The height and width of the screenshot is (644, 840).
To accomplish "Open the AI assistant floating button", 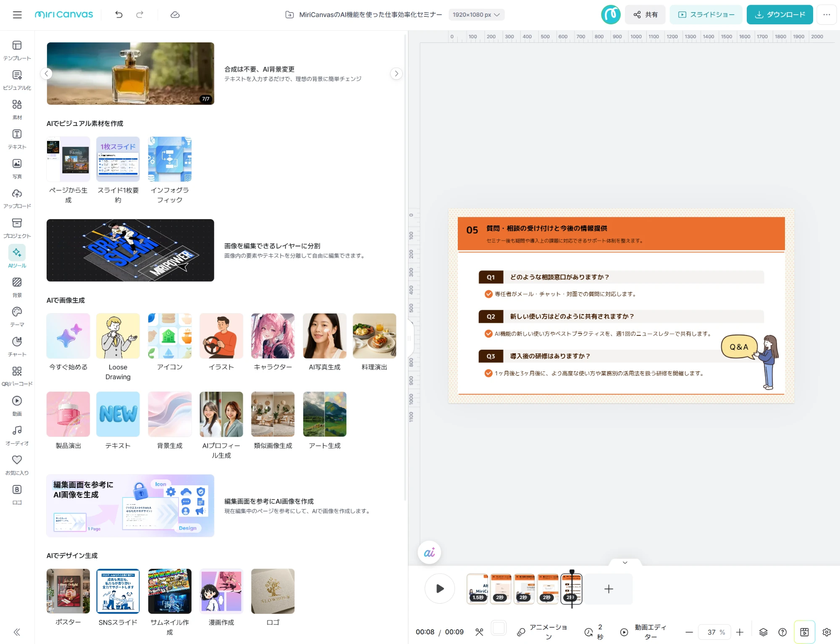I will 429,552.
